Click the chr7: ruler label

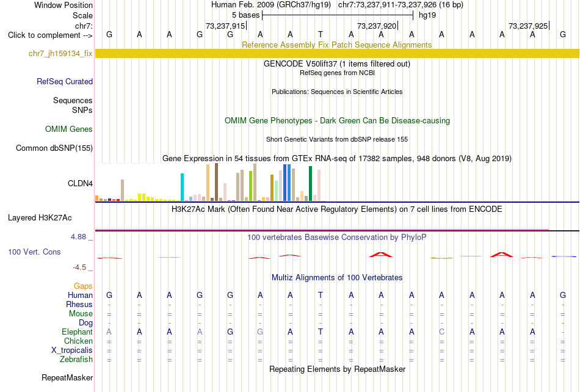(84, 26)
